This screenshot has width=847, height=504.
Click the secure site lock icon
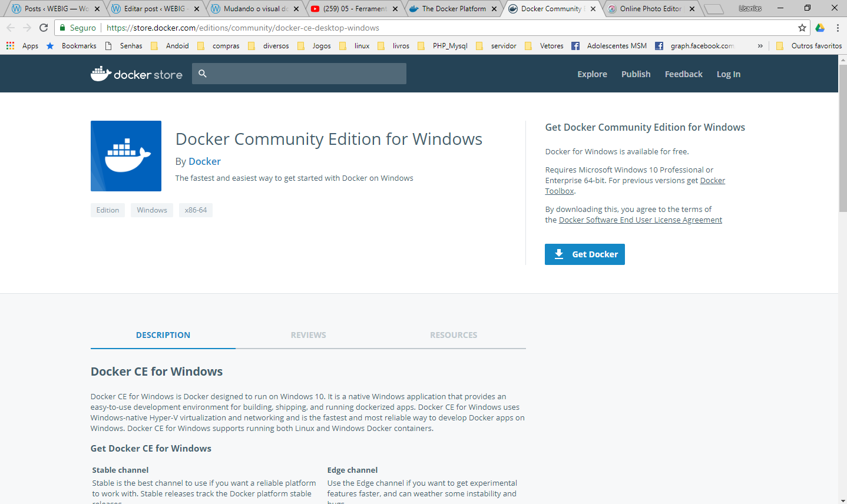click(x=62, y=28)
